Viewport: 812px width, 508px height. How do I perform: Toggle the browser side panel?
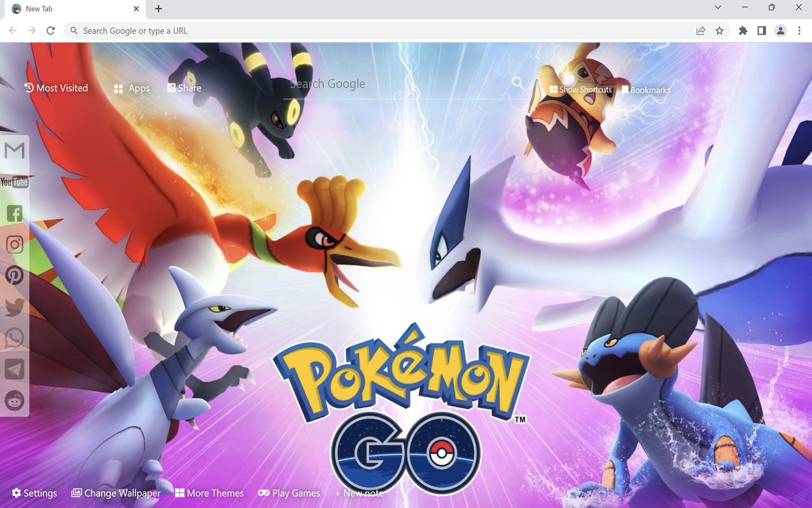pos(762,30)
